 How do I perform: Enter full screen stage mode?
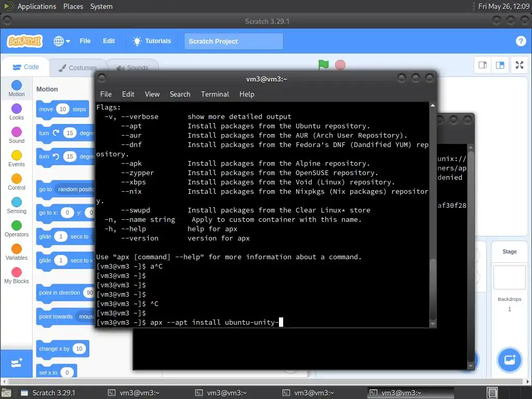pos(519,65)
